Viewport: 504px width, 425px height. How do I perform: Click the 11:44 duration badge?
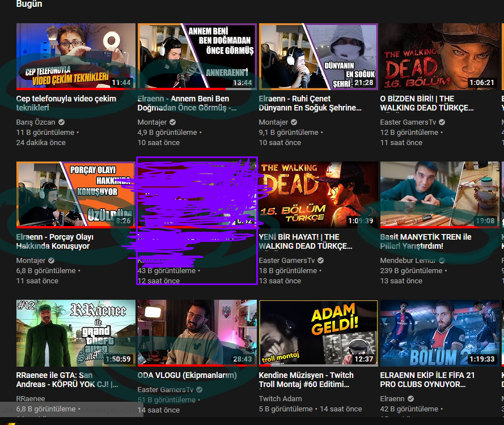[121, 83]
